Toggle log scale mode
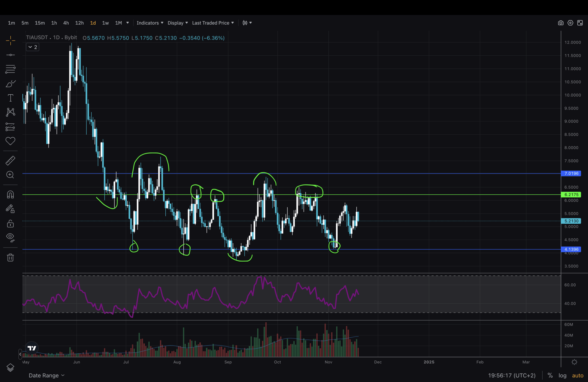The width and height of the screenshot is (588, 382). click(562, 375)
